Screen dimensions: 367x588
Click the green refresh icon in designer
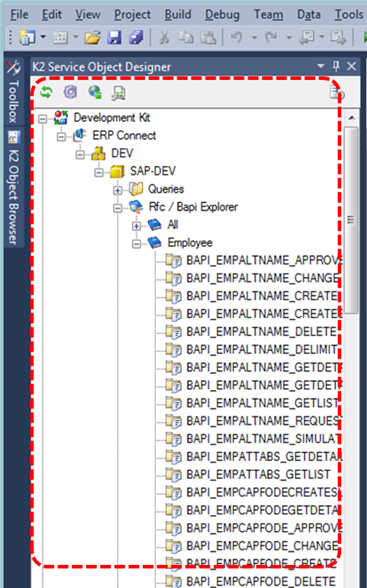(x=46, y=92)
